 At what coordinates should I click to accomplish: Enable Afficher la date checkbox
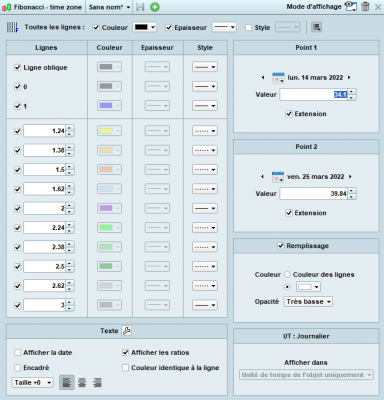click(x=18, y=352)
